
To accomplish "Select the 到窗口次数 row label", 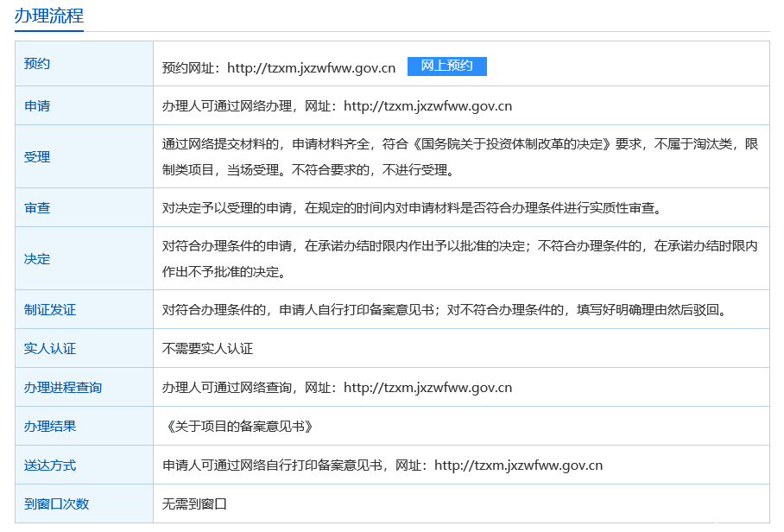I will click(56, 503).
